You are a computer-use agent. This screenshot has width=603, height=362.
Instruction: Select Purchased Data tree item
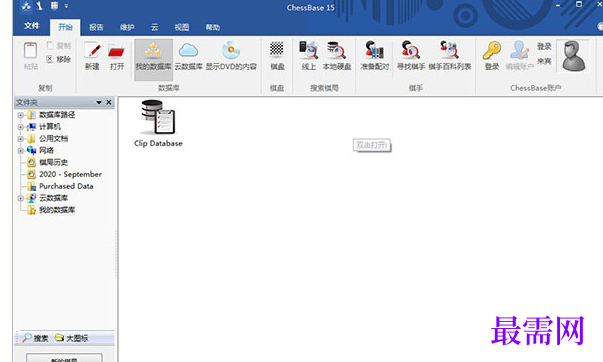pyautogui.click(x=66, y=186)
